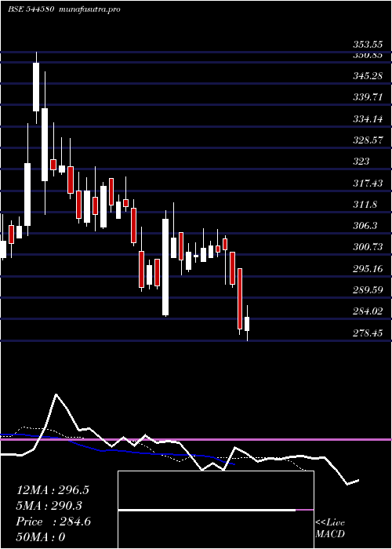Click the '50MA : 0' readout
This screenshot has width=392, height=549.
(x=41, y=537)
